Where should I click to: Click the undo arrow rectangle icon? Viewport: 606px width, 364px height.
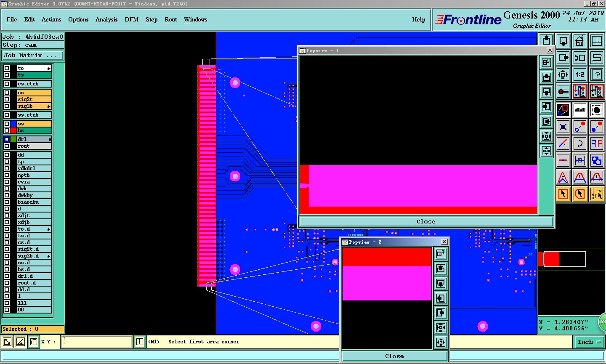pos(579,58)
